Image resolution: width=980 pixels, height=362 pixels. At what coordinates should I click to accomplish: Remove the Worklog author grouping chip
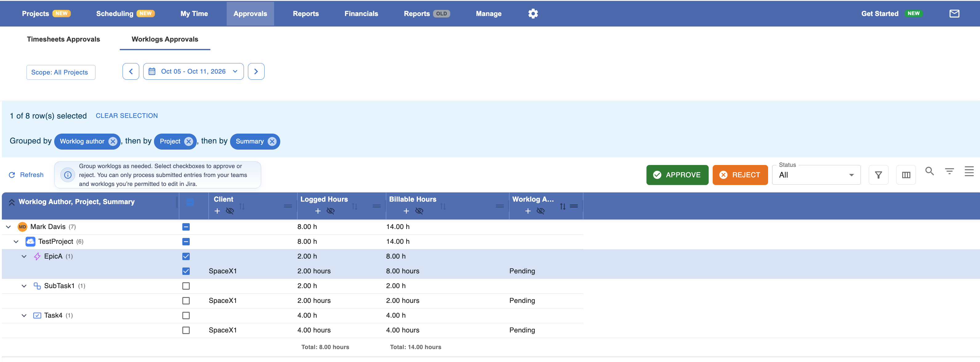(x=113, y=142)
